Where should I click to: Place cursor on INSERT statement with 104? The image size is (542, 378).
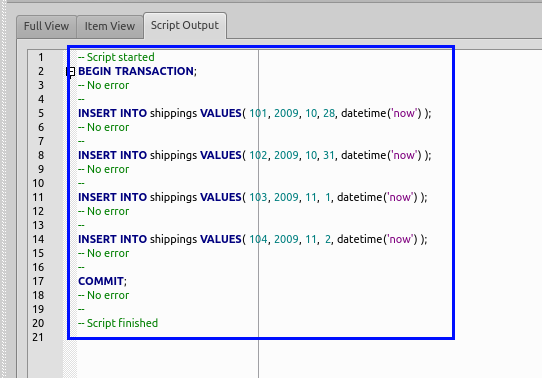[x=253, y=239]
